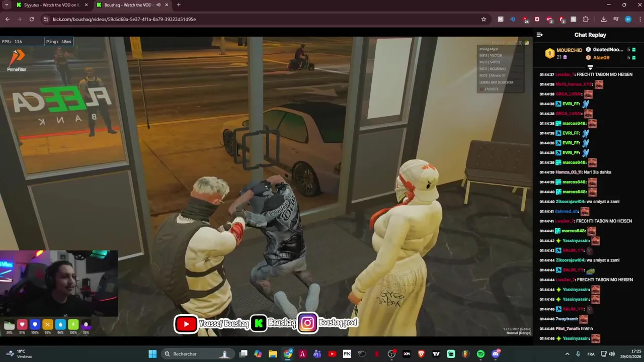
Task: Open Alae09 leaderboard entry
Action: [611, 57]
